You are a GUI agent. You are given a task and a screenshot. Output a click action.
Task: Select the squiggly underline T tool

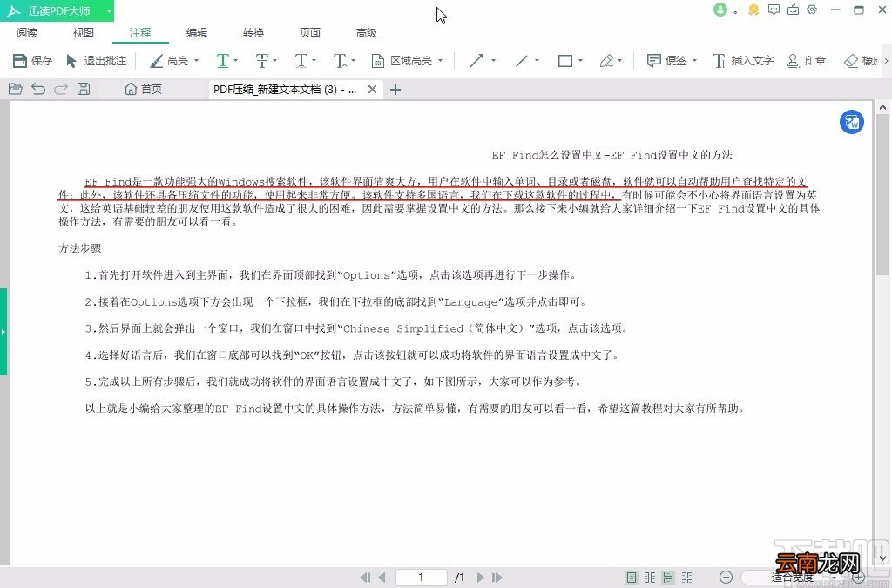pyautogui.click(x=301, y=60)
